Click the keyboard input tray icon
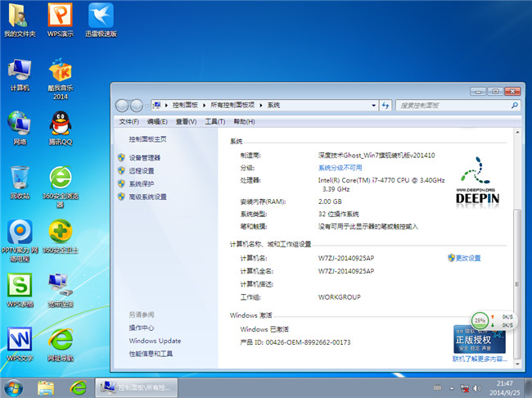 [x=438, y=387]
